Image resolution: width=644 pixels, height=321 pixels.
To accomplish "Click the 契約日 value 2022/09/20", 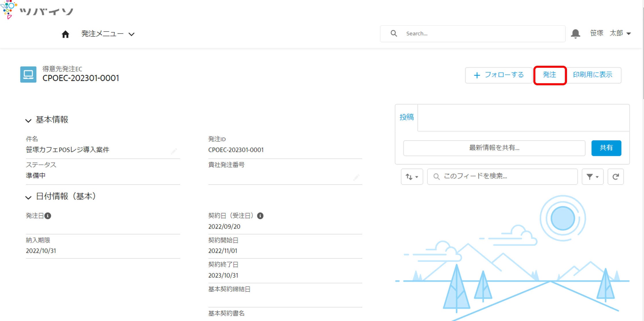I will [x=224, y=227].
